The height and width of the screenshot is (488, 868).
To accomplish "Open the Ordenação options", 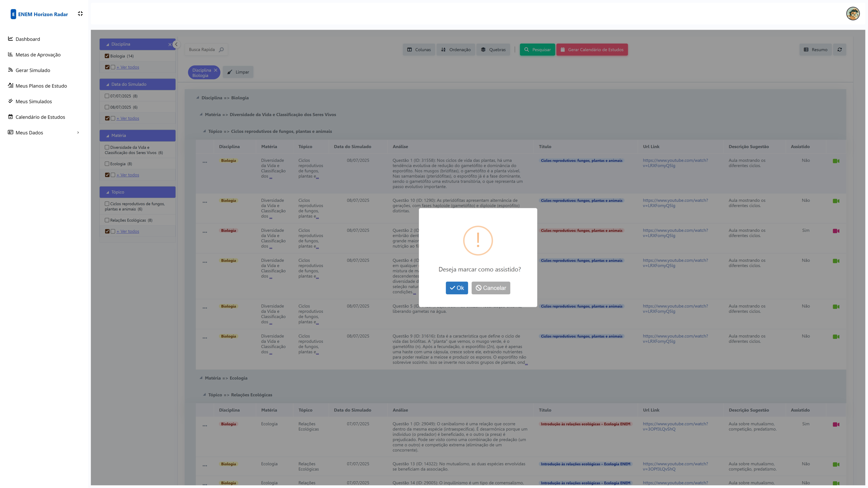I will [x=456, y=50].
